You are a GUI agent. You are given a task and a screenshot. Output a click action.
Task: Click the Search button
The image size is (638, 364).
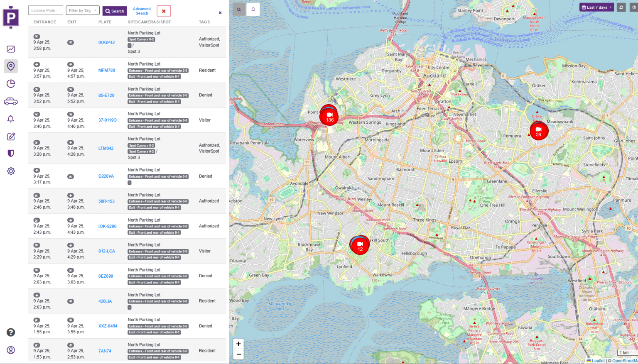point(115,11)
